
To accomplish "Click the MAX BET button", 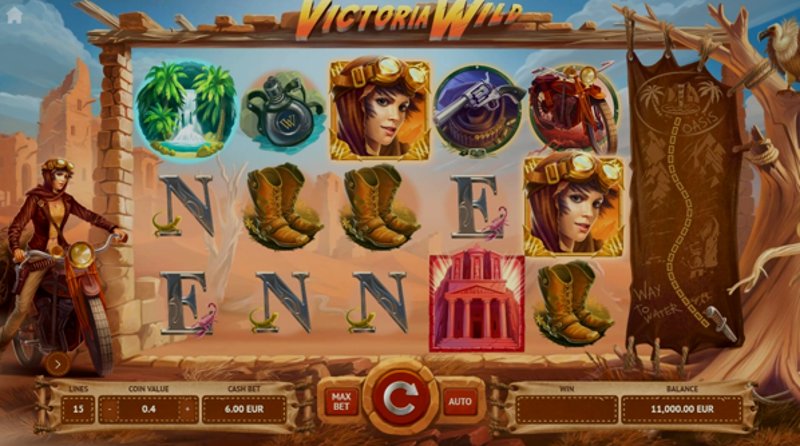I will point(341,402).
